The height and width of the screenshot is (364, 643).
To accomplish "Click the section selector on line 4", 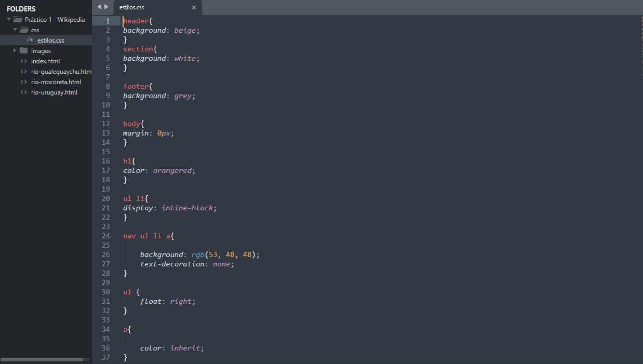I will [138, 49].
